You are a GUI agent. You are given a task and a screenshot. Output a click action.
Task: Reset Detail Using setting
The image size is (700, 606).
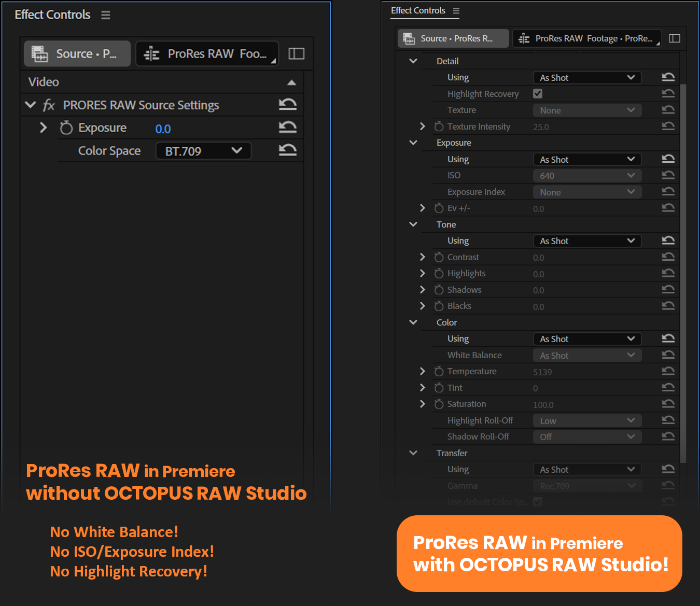(x=668, y=77)
